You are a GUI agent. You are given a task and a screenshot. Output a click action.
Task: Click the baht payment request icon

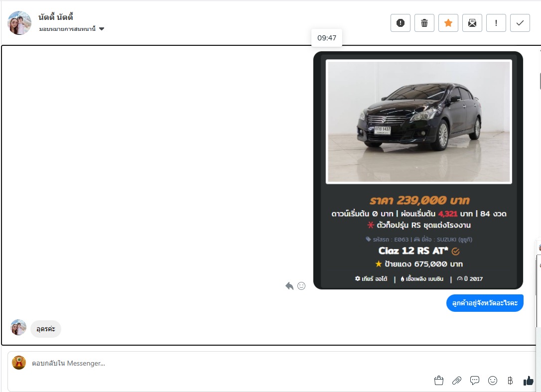[x=510, y=380]
